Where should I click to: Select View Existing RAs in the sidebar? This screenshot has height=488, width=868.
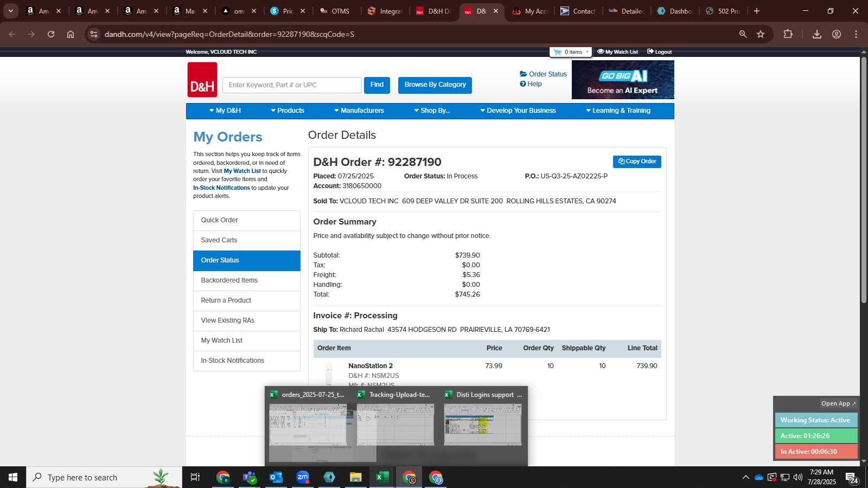[x=247, y=320]
